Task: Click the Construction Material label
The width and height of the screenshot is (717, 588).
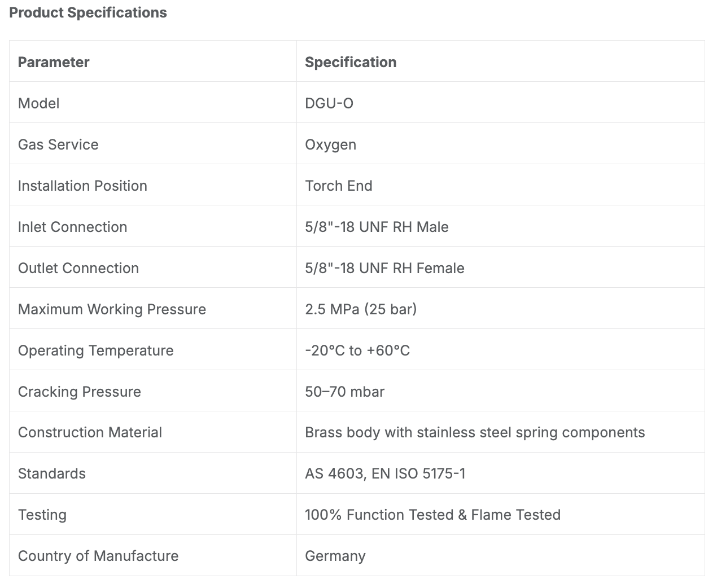Action: [90, 432]
